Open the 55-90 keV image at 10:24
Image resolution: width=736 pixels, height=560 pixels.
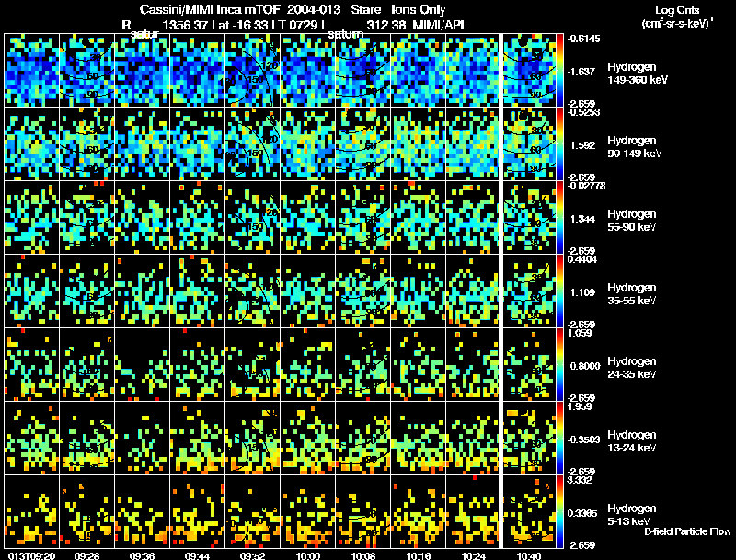(x=473, y=217)
